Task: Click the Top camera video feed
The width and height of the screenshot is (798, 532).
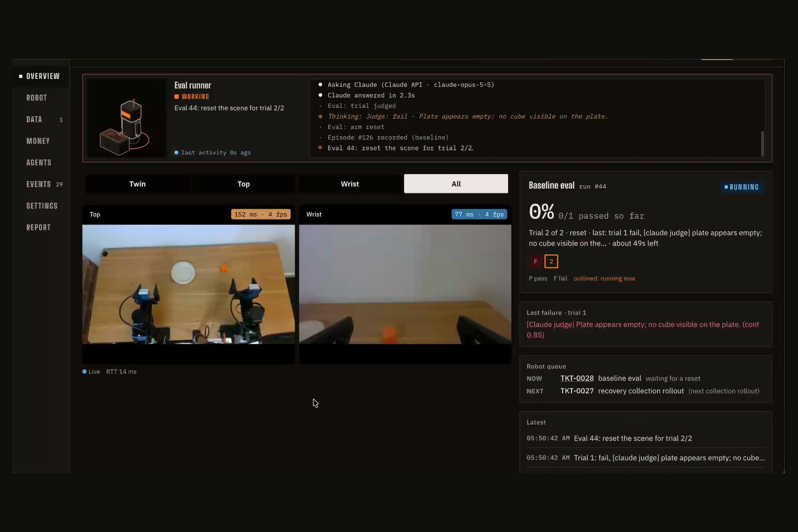Action: [189, 284]
